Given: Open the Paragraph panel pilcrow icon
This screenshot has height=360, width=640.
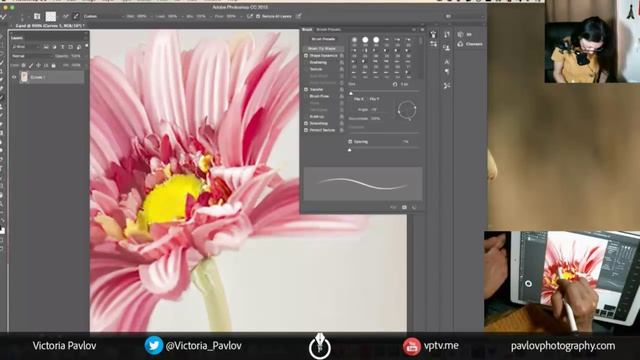Looking at the screenshot, I should 447,72.
